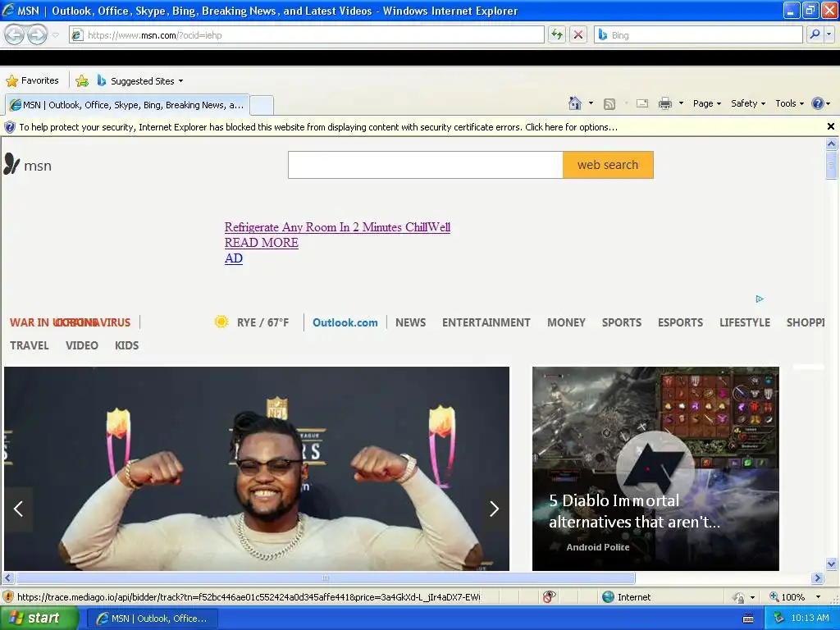
Task: Open the ESPORTS section
Action: click(x=680, y=322)
